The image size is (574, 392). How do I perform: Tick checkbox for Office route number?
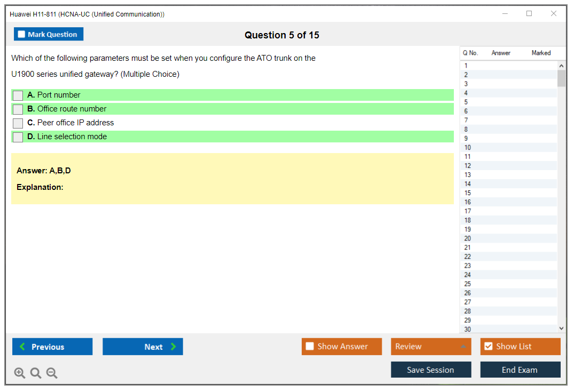(18, 109)
